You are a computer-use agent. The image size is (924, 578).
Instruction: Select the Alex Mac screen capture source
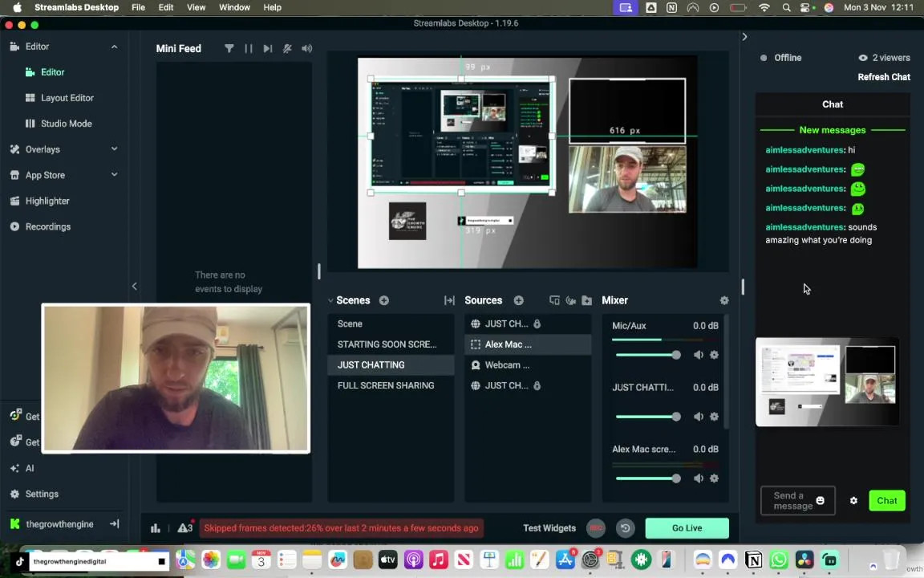click(x=528, y=344)
